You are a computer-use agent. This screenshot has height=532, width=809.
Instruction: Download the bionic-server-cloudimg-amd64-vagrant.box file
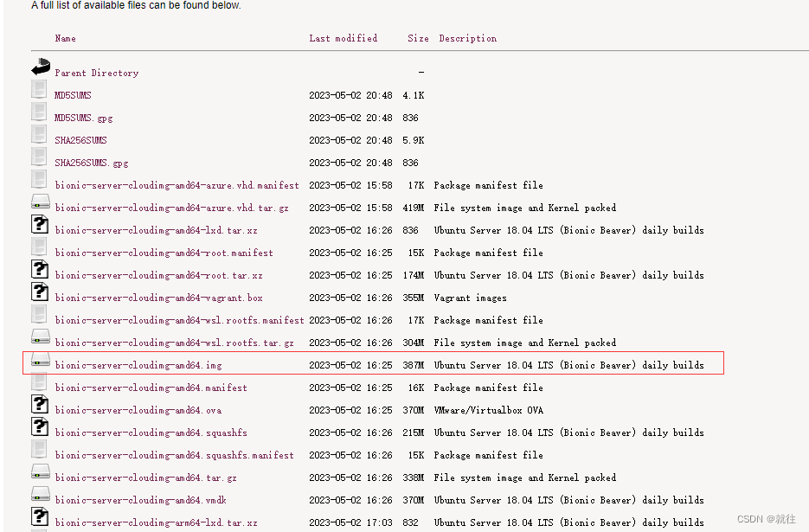pyautogui.click(x=158, y=297)
